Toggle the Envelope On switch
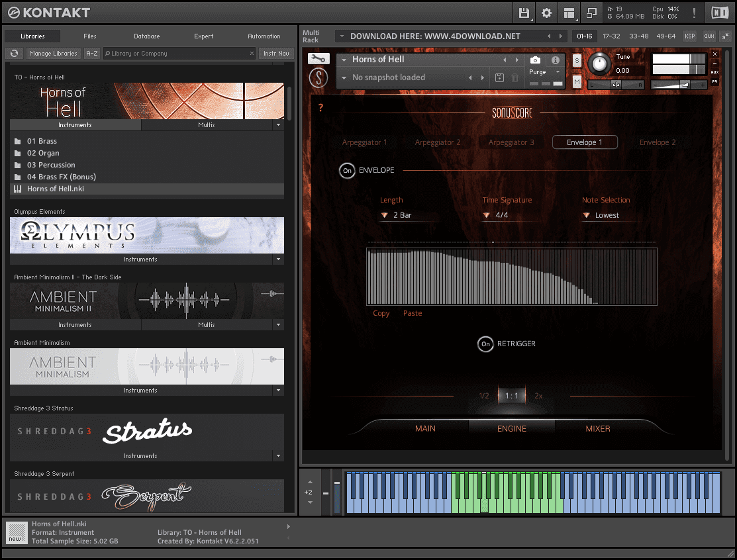This screenshot has width=737, height=560. 347,171
